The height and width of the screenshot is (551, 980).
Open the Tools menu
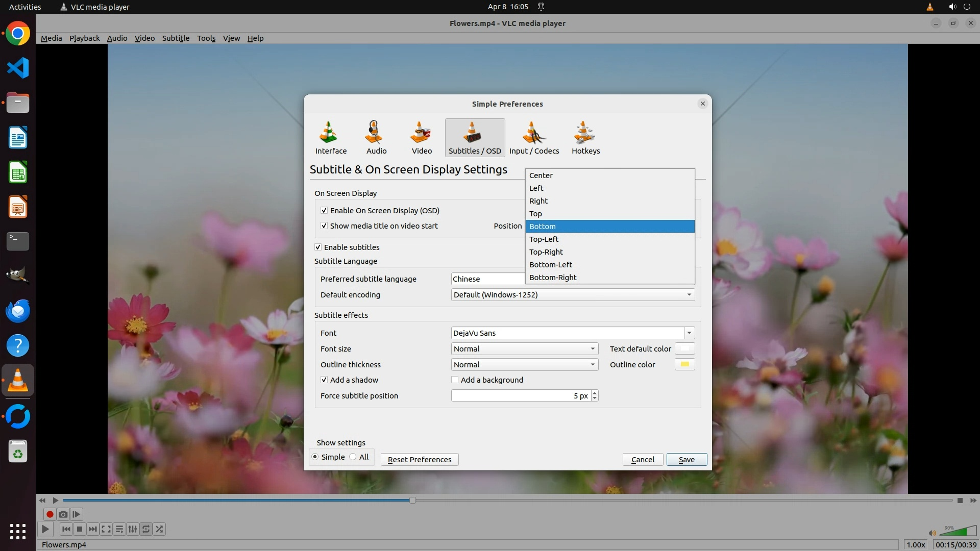point(206,38)
